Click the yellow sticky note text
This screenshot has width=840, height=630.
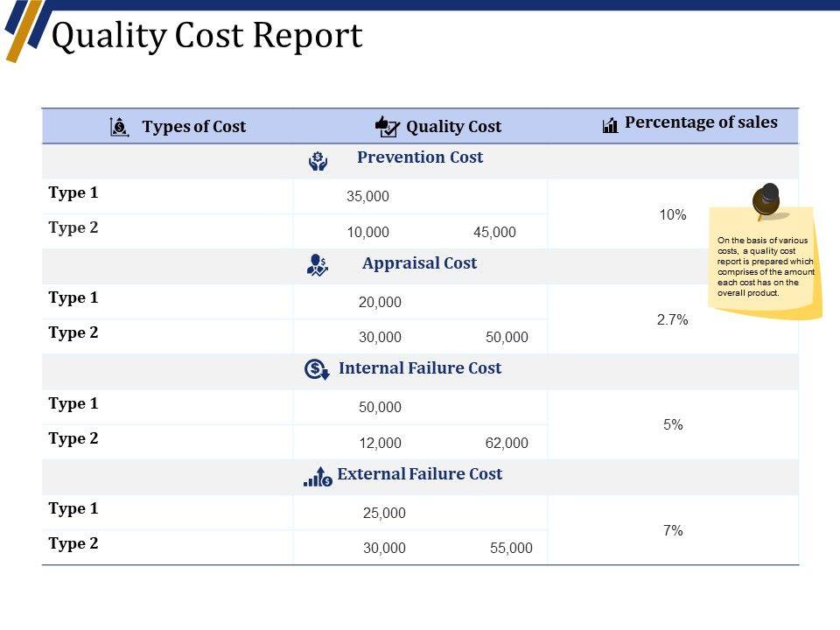pos(766,266)
